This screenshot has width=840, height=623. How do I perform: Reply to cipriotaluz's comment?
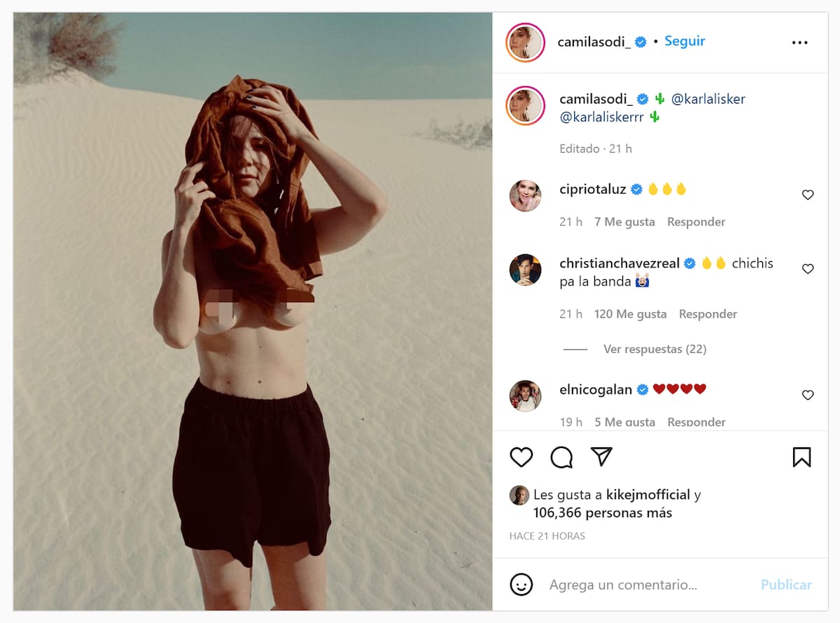point(696,222)
